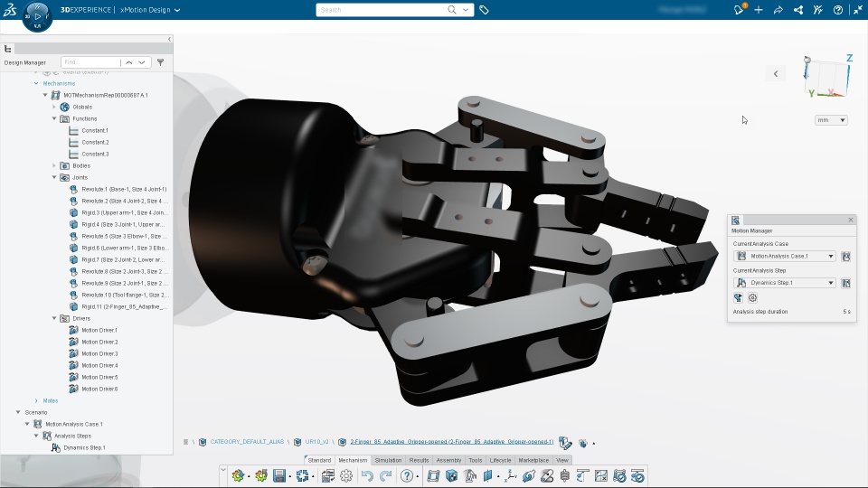Collapse the Design Manager panel arrow
The width and height of the screenshot is (868, 488).
coord(169,39)
